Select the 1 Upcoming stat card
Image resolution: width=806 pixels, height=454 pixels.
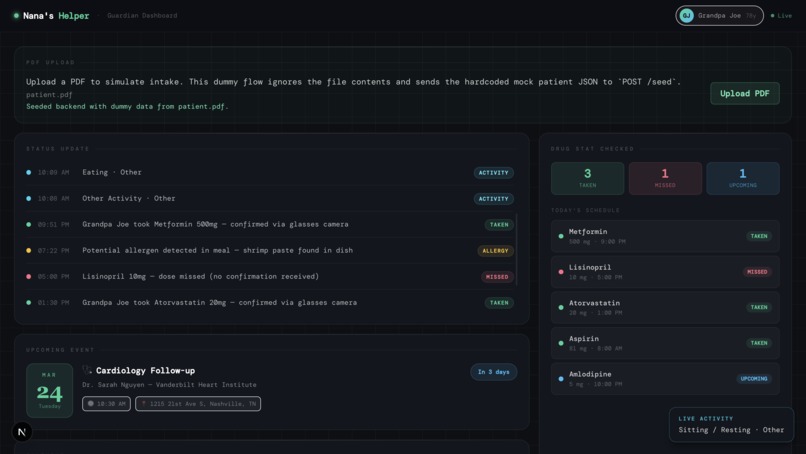[x=743, y=178]
